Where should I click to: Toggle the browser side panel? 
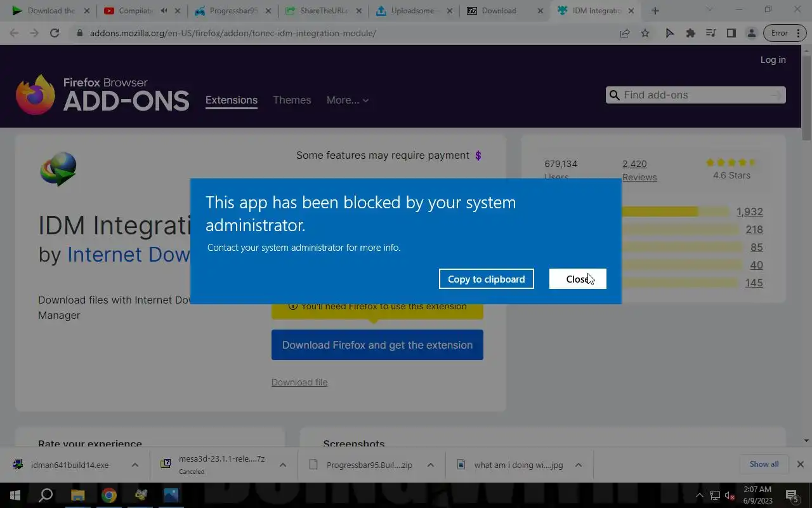click(x=731, y=33)
